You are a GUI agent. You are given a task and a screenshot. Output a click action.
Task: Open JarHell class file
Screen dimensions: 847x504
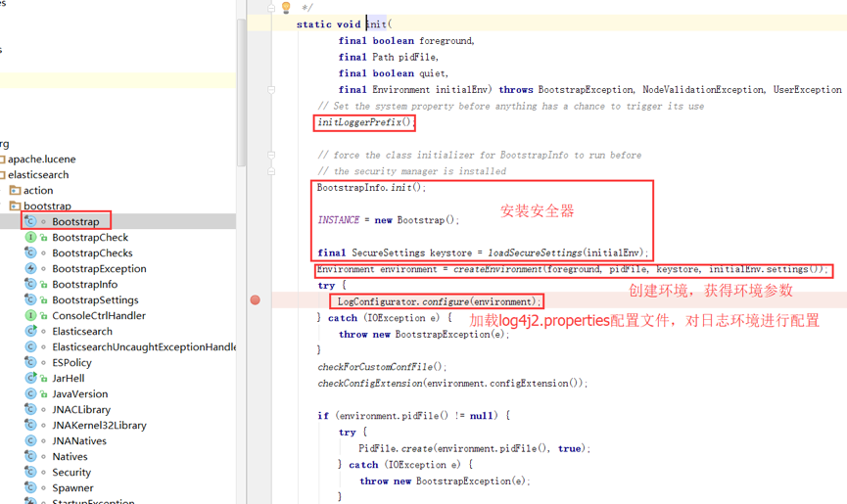(69, 379)
